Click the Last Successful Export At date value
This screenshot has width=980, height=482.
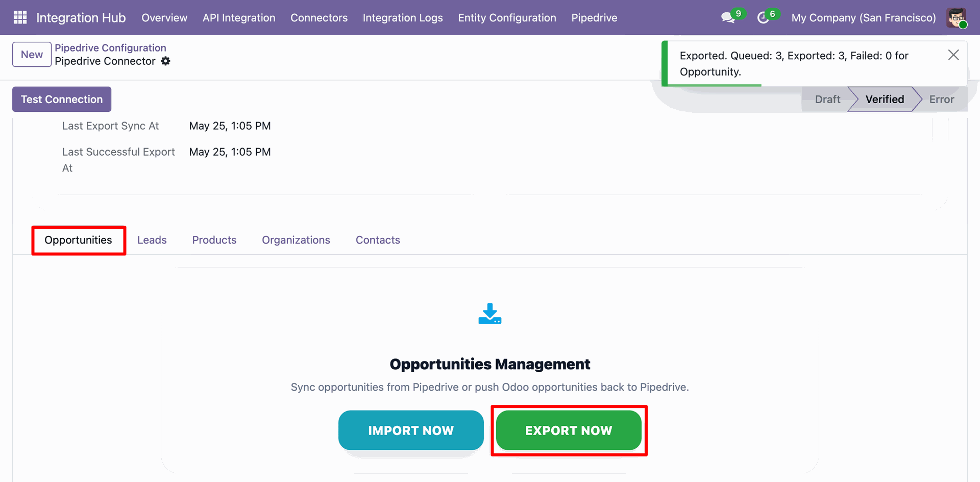[230, 152]
